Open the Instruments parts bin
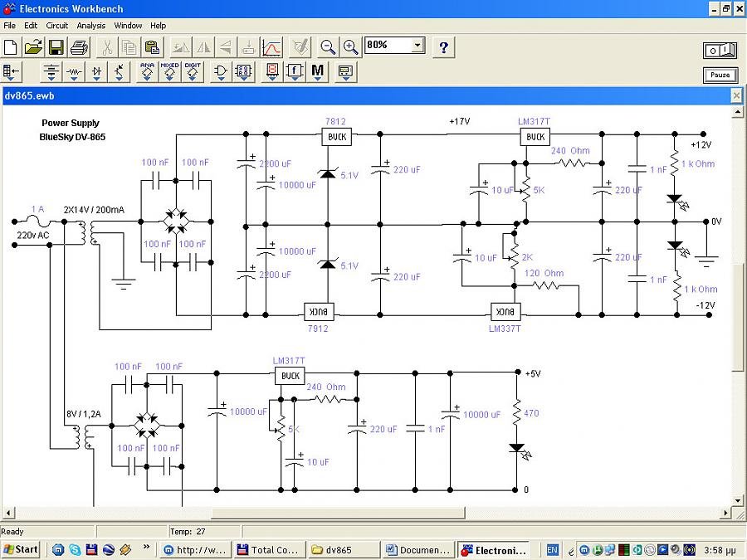The image size is (747, 560). coord(345,72)
